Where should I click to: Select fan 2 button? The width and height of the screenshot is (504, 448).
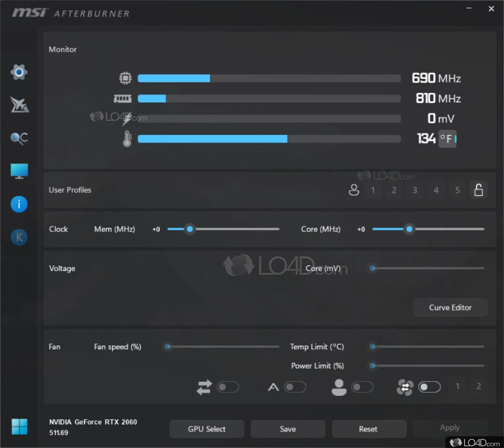pyautogui.click(x=479, y=386)
